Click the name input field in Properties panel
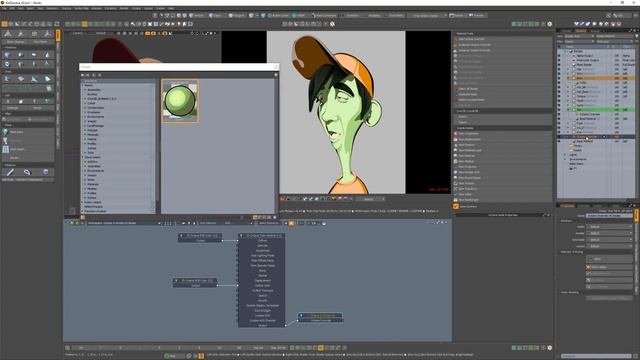Image resolution: width=640 pixels, height=360 pixels. tap(609, 216)
